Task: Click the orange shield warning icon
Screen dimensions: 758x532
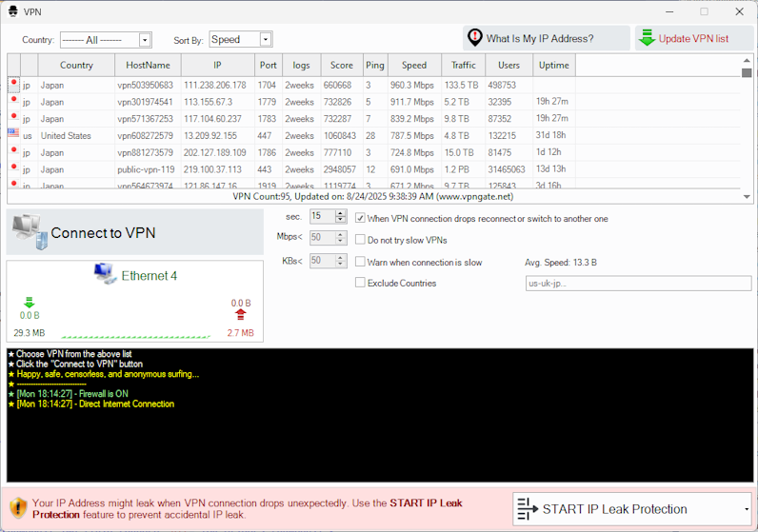Action: coord(17,507)
